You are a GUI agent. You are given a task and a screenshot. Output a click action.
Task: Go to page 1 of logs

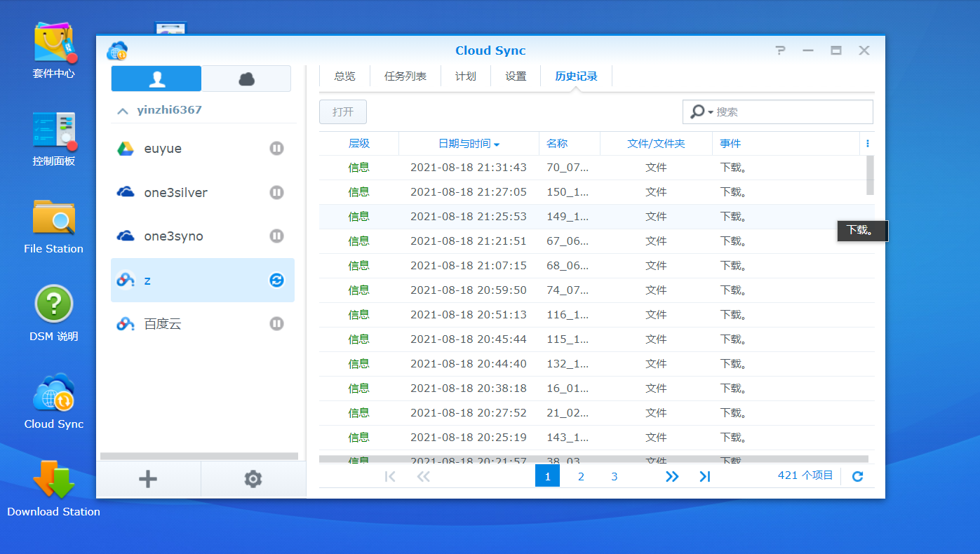click(x=547, y=476)
